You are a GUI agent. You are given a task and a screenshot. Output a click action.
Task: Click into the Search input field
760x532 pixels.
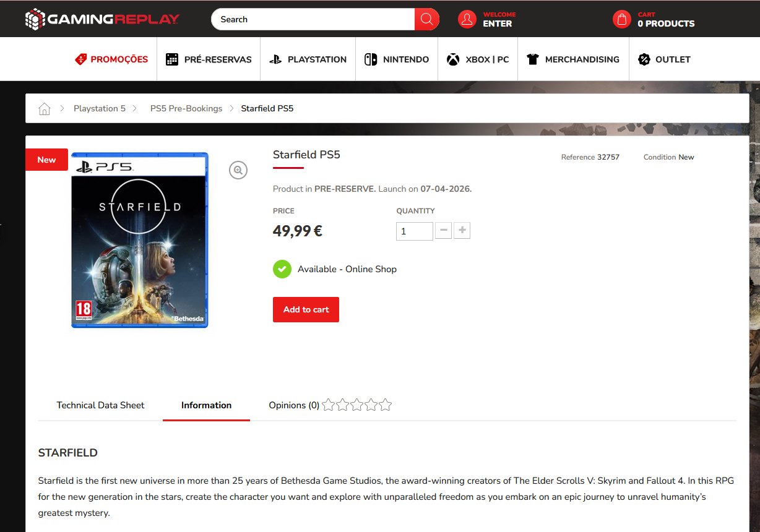tap(313, 19)
